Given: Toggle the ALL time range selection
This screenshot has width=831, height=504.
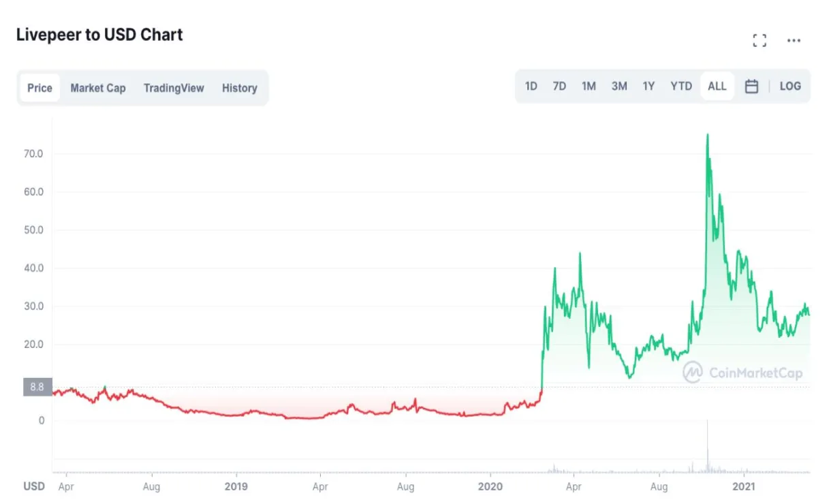Looking at the screenshot, I should [717, 86].
